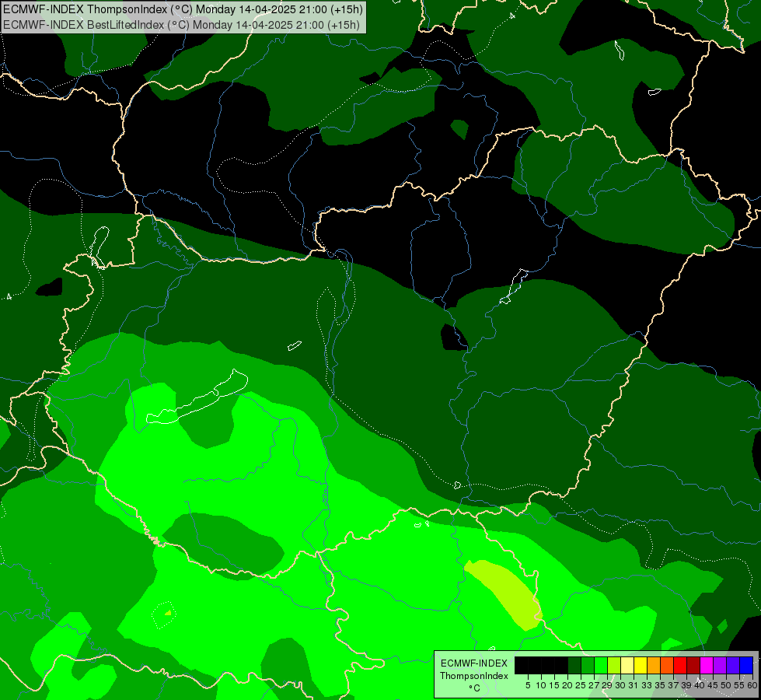This screenshot has width=761, height=700.
Task: Click the contour label 4 at left edge
Action: tap(9, 296)
